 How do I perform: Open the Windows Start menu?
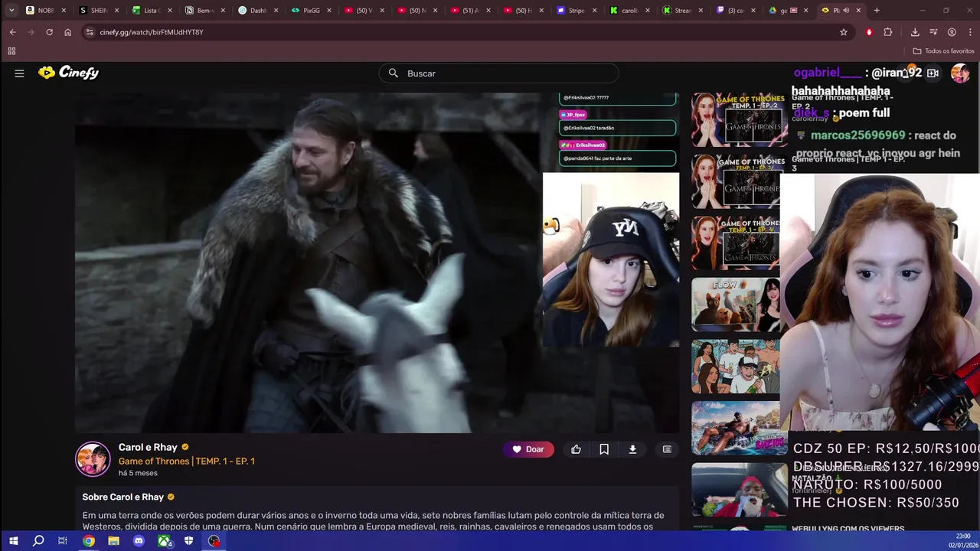(x=13, y=541)
